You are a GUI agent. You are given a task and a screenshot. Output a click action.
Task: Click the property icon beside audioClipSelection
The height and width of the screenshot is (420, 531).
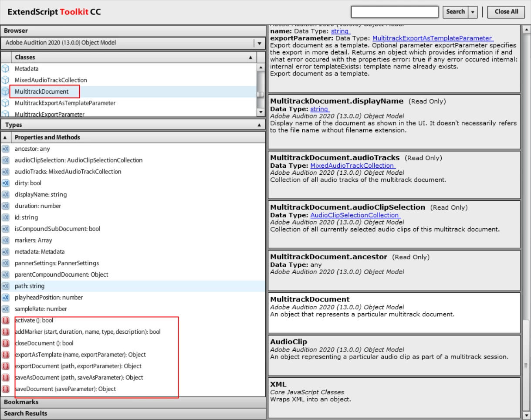[x=5, y=160]
